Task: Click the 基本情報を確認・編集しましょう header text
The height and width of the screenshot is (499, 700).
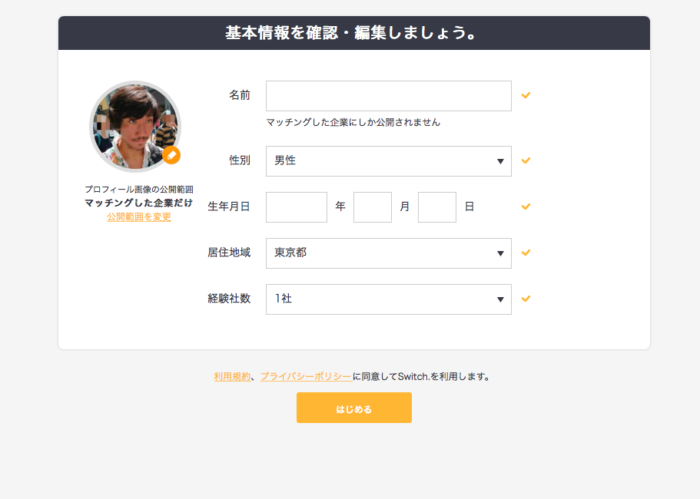Action: 352,33
